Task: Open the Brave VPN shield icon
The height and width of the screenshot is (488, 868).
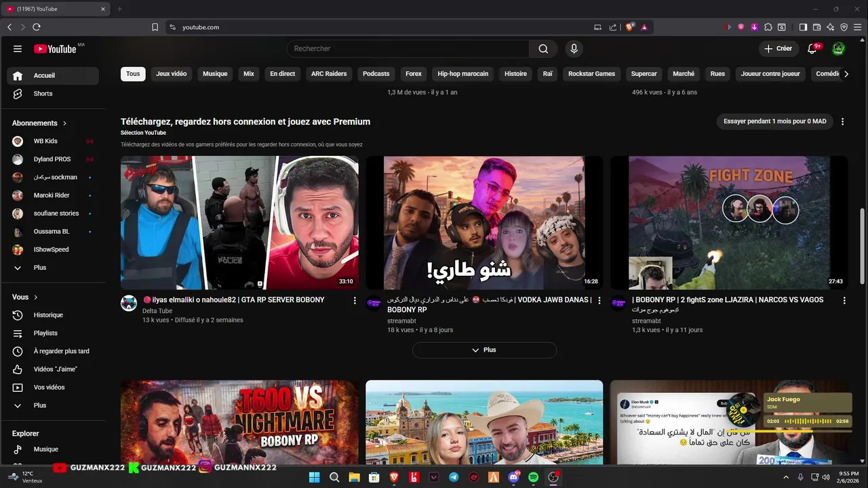Action: pos(844,27)
